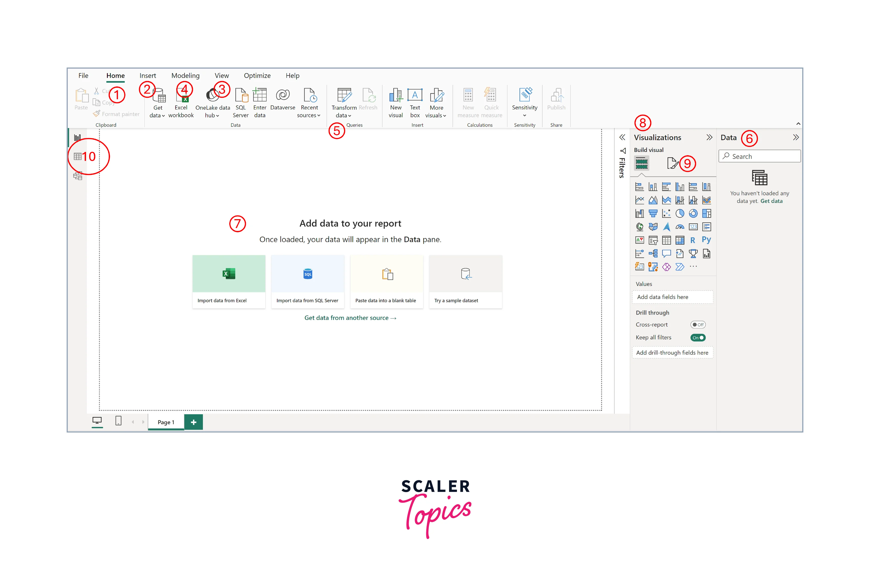Choose the R script visual
Screen dimensions: 870x588
click(693, 240)
